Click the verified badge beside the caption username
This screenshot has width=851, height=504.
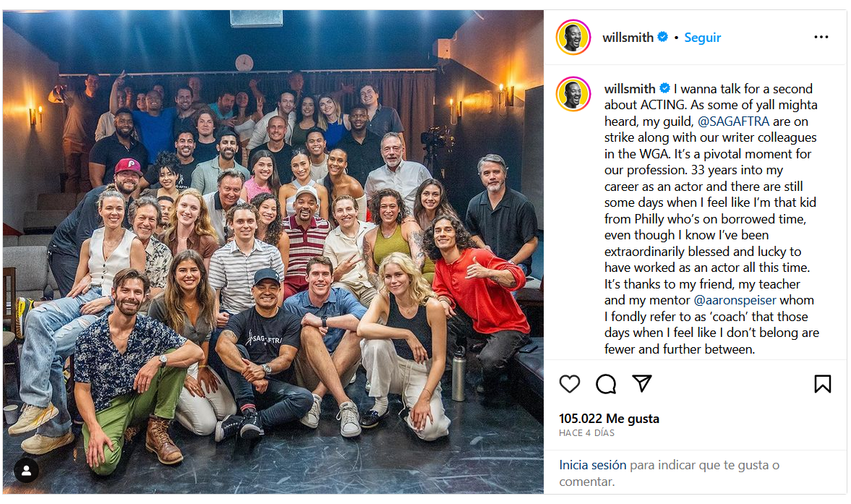[665, 88]
